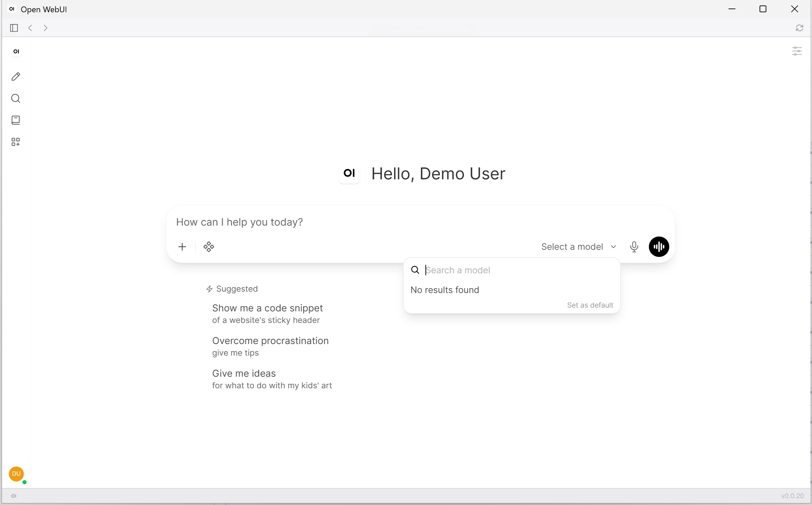Click the OI logo in the sidebar
The height and width of the screenshot is (505, 812).
tap(16, 51)
